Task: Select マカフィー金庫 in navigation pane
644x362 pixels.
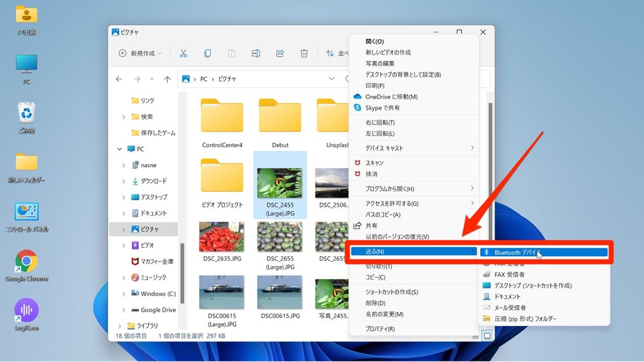Action: coord(152,261)
